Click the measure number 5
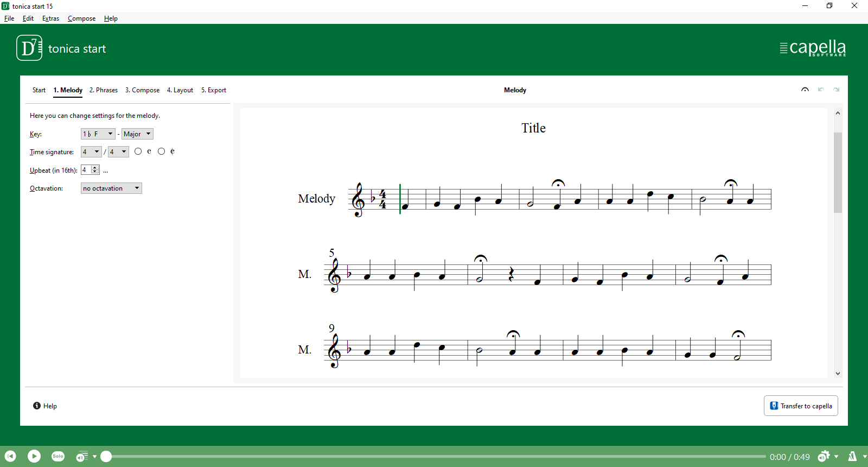868x467 pixels. [x=331, y=253]
